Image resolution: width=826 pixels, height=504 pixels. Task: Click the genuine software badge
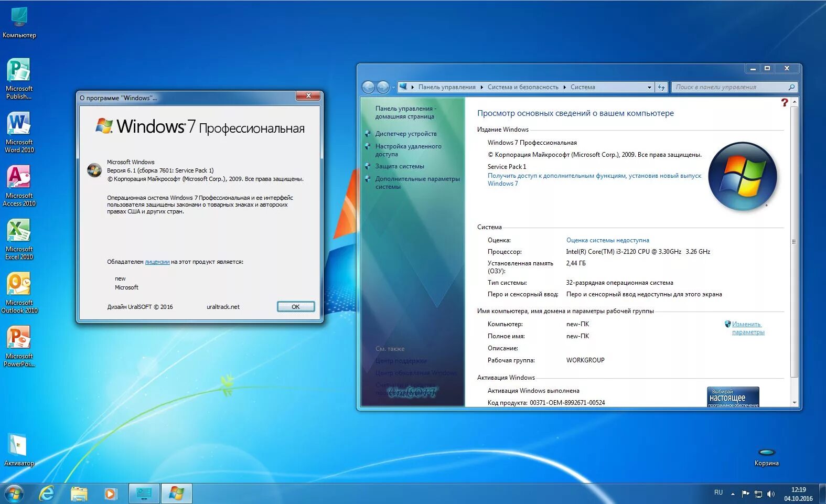[x=733, y=396]
